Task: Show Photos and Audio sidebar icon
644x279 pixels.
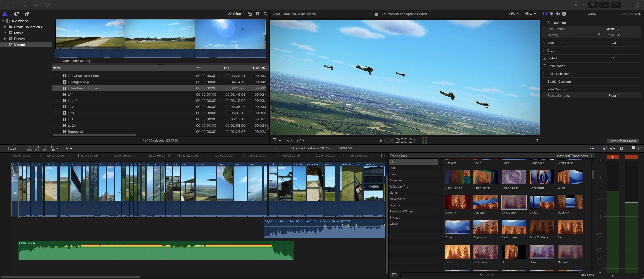Action: pyautogui.click(x=16, y=14)
